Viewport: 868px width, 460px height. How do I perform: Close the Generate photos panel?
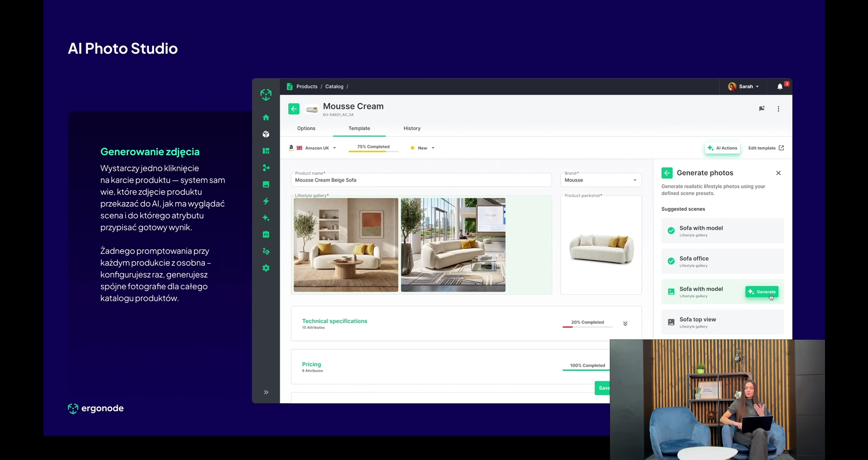click(778, 173)
